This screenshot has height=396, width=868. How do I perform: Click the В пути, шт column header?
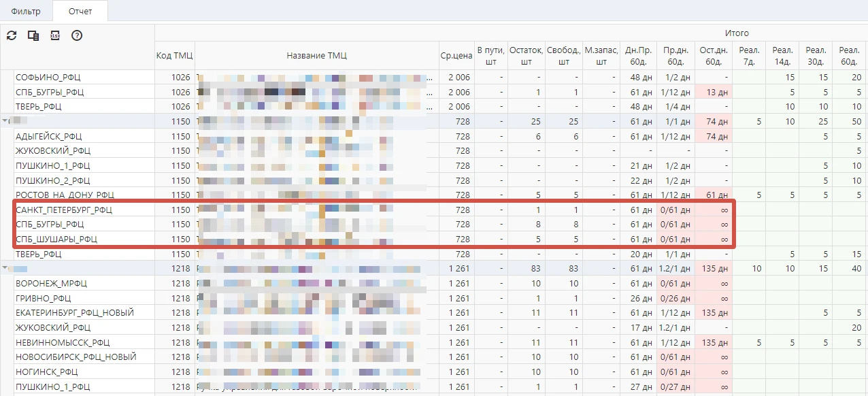coord(490,56)
